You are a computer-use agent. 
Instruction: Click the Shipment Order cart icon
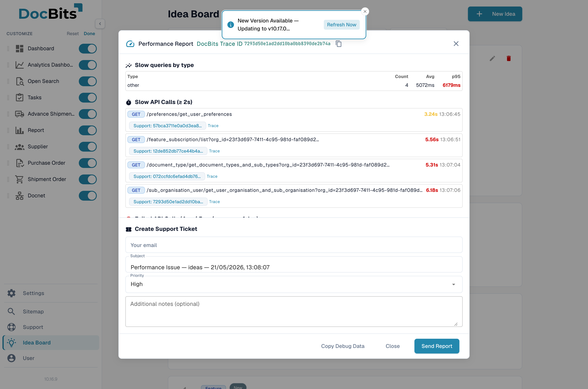click(20, 179)
